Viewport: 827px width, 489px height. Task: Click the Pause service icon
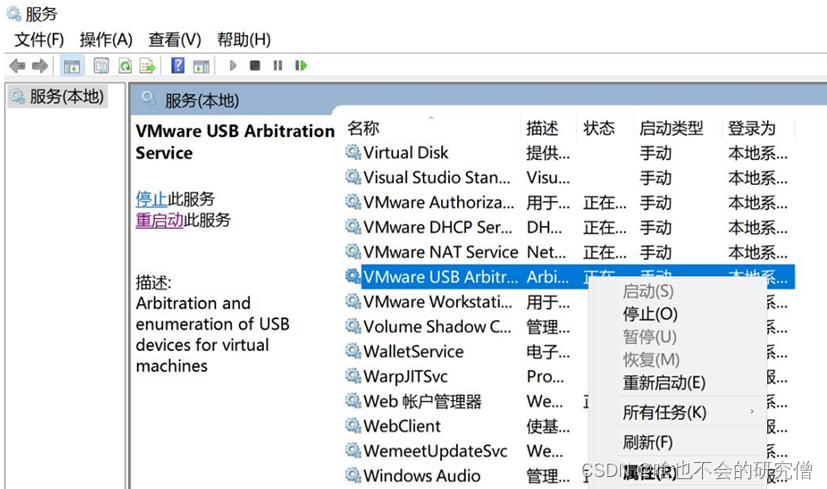click(277, 65)
